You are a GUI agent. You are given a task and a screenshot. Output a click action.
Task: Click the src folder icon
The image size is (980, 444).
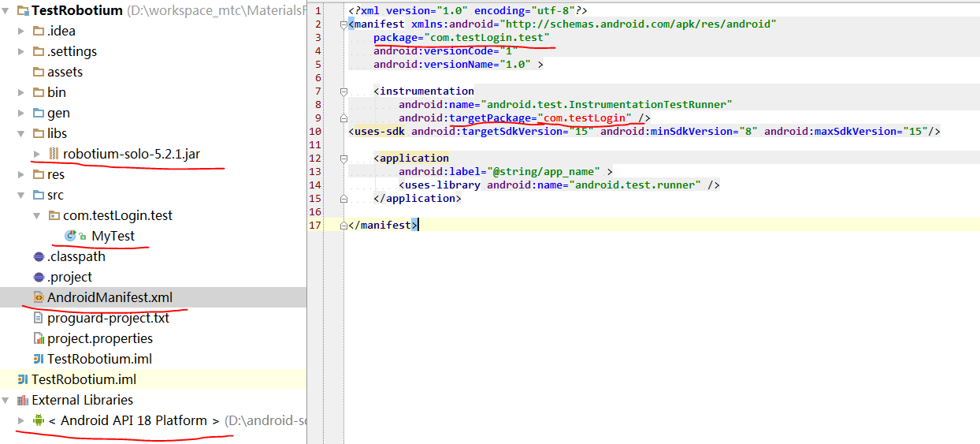pos(38,196)
